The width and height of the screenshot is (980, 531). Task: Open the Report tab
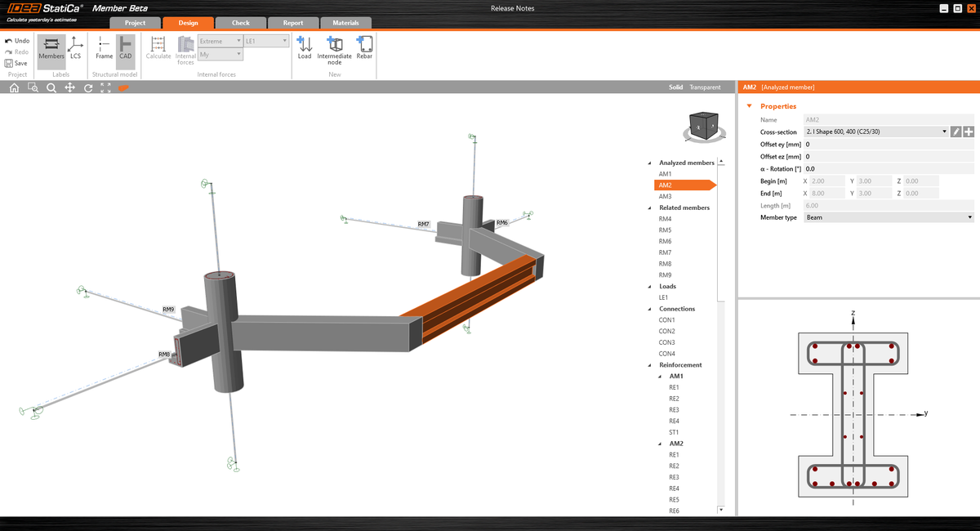(x=293, y=23)
